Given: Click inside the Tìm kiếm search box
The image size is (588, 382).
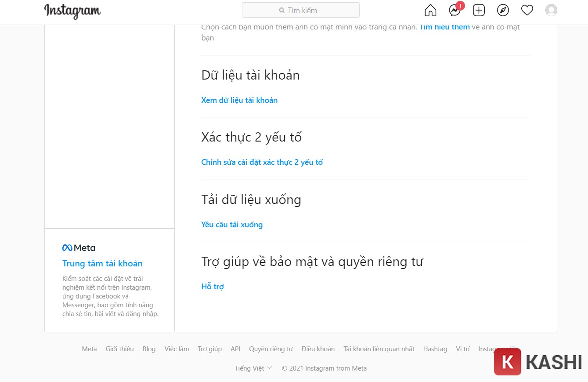Looking at the screenshot, I should 300,10.
